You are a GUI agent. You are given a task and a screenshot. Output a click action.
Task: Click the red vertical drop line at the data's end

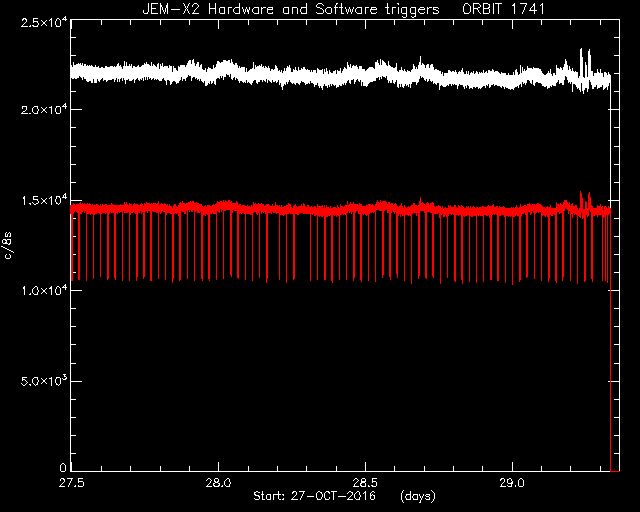610,343
